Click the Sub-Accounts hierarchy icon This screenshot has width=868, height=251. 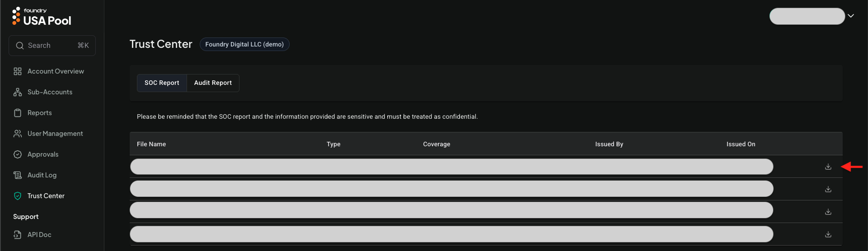point(18,92)
